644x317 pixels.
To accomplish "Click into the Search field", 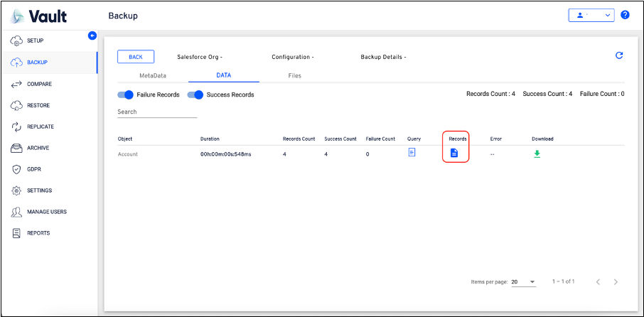I will click(156, 112).
